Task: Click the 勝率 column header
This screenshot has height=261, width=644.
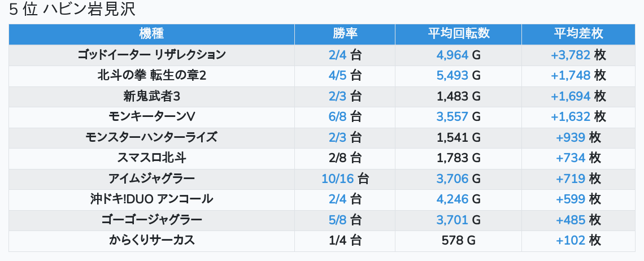Action: [345, 34]
